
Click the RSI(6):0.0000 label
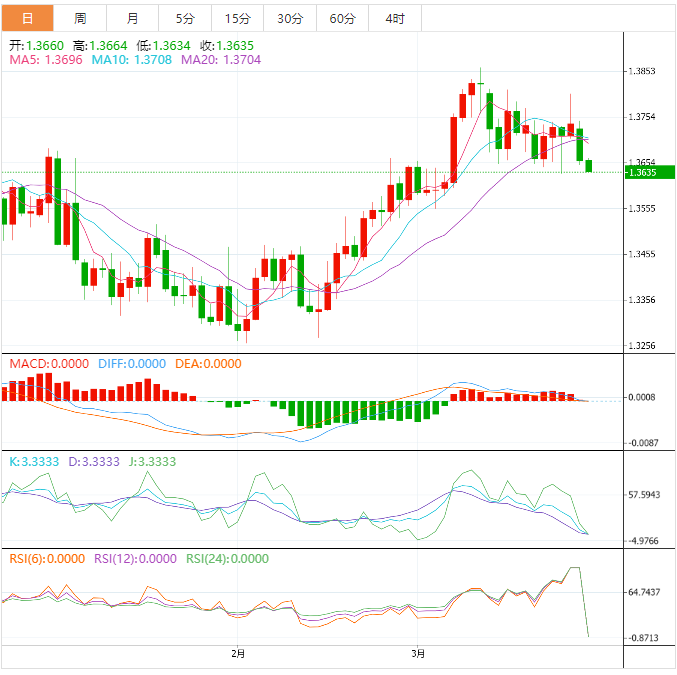(x=46, y=559)
